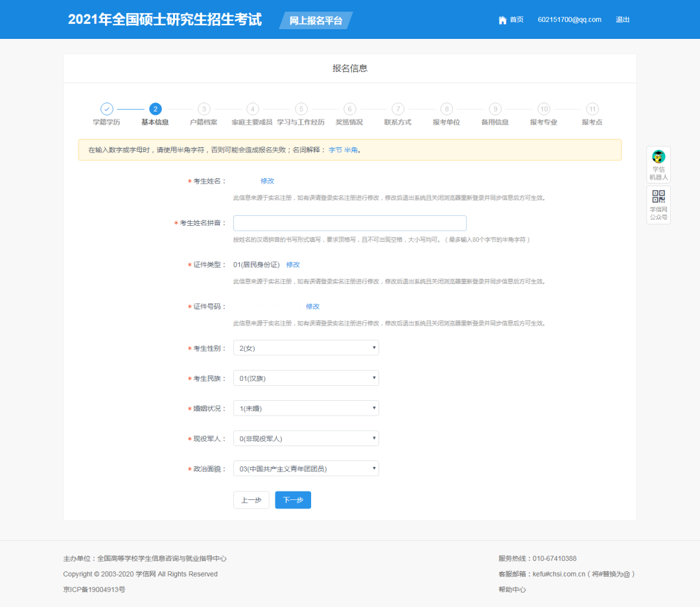Click the 上一步 previous button
The height and width of the screenshot is (607, 700).
[251, 499]
